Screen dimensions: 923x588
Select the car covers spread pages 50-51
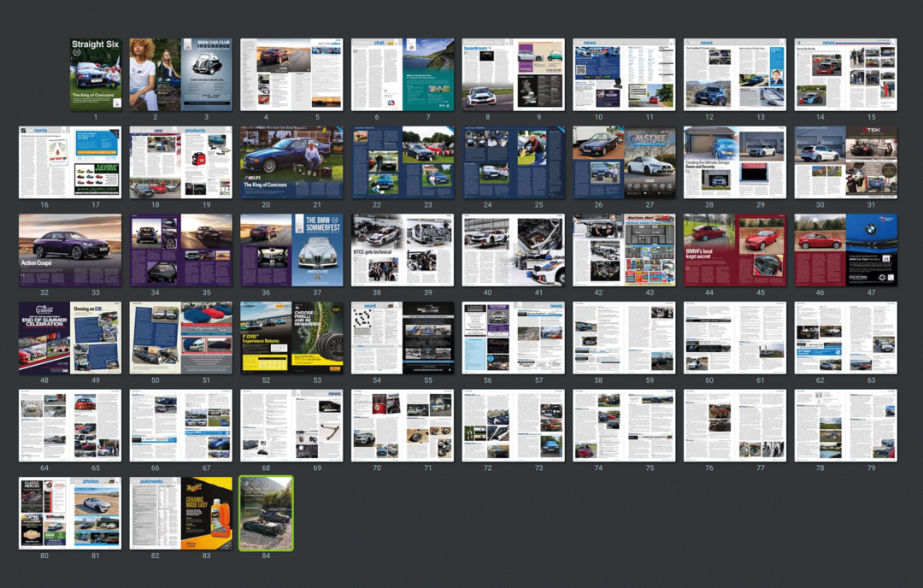[180, 338]
